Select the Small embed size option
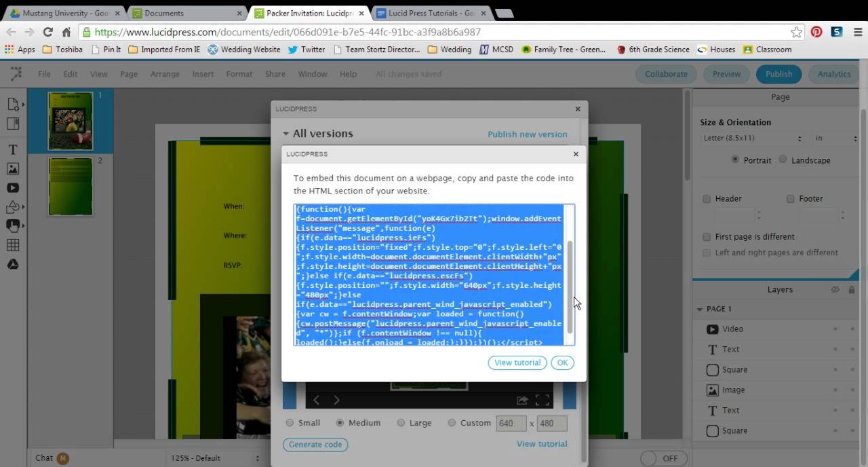 click(290, 423)
